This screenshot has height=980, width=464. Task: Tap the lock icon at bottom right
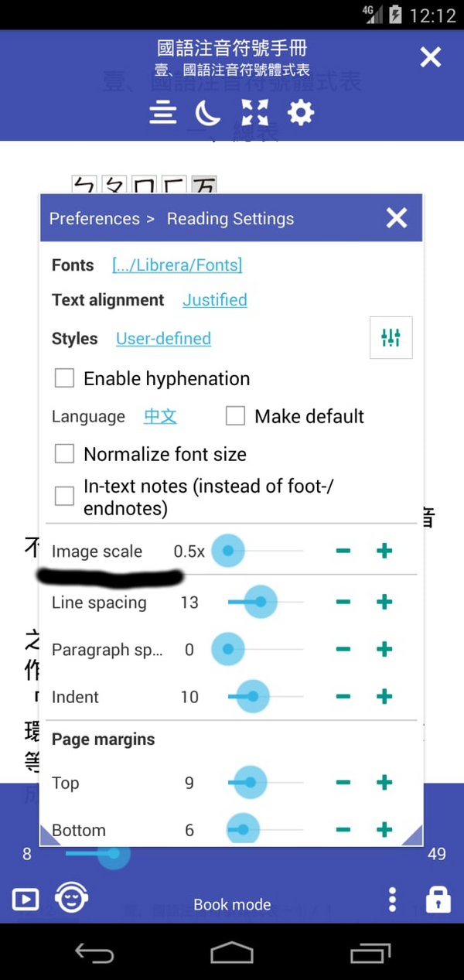pos(438,900)
